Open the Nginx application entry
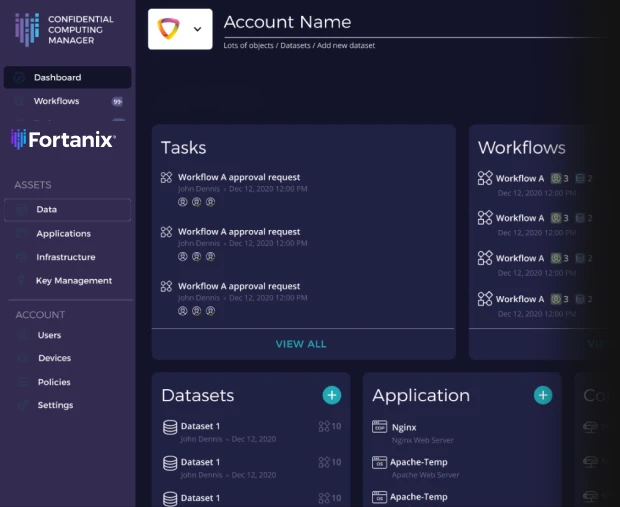 pyautogui.click(x=404, y=428)
